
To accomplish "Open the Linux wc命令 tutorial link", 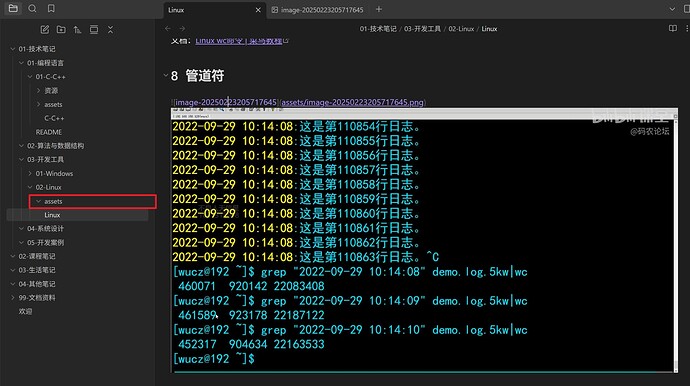I will pos(239,41).
